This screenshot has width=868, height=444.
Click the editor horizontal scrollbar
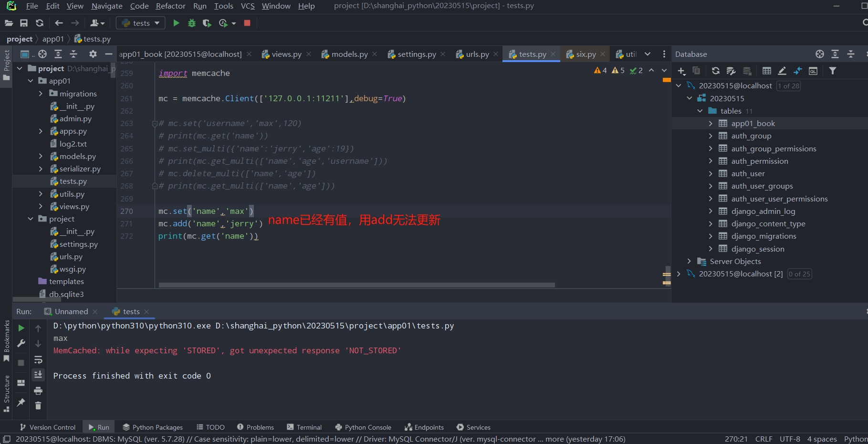tap(356, 285)
